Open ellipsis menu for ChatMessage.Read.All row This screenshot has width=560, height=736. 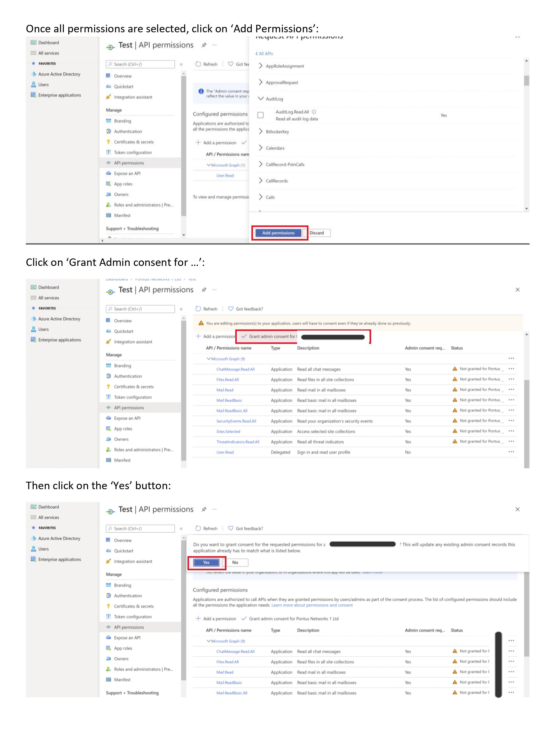[511, 369]
